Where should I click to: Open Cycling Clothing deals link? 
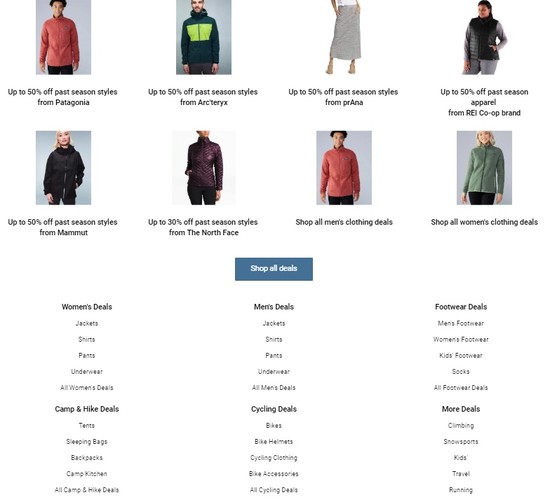point(274,458)
